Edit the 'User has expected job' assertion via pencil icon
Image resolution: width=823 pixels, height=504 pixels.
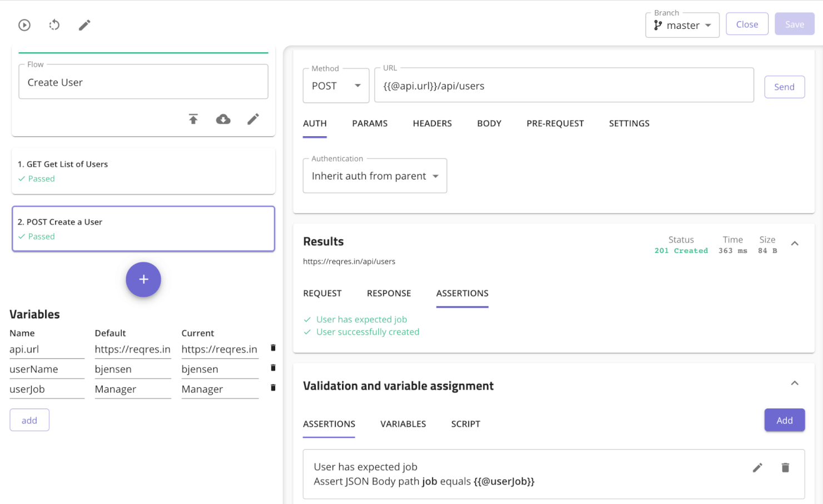[x=757, y=467]
